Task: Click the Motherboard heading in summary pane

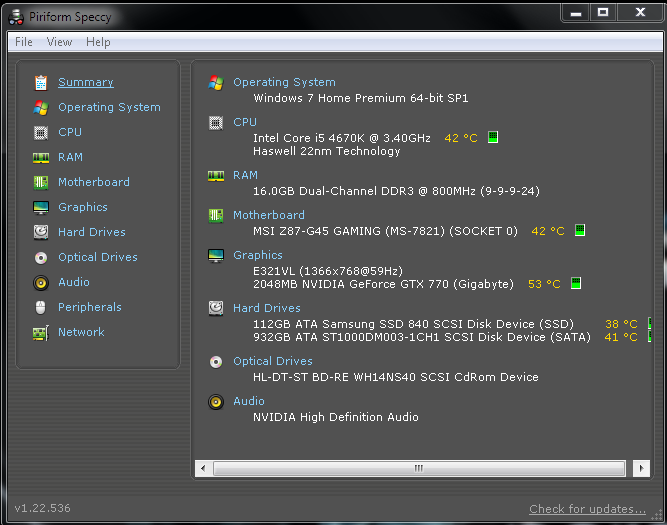Action: [x=269, y=215]
